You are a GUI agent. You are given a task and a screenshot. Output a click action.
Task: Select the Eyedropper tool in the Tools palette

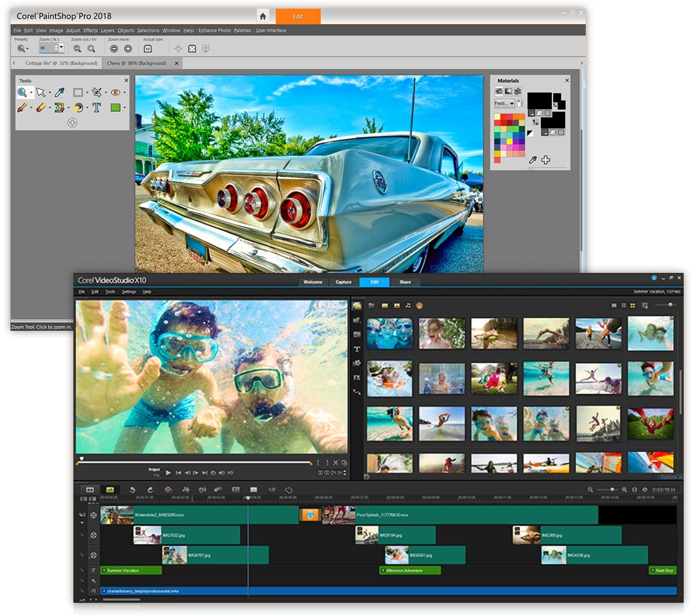[59, 92]
